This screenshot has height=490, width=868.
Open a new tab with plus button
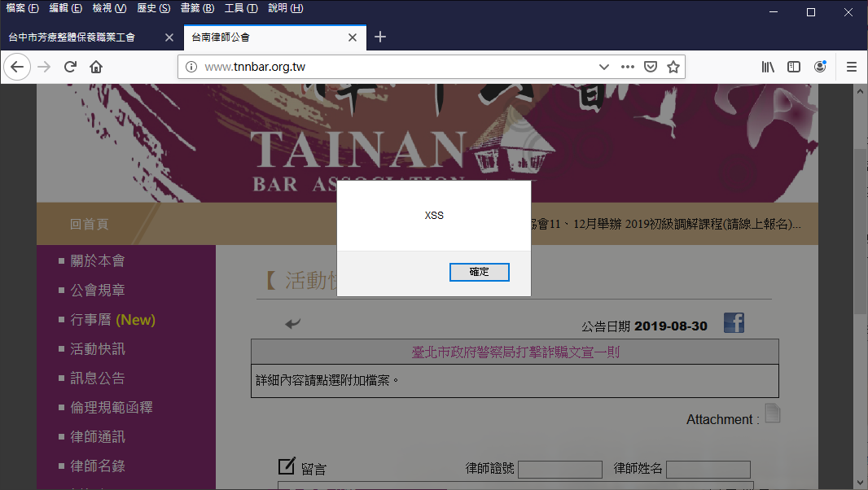[379, 37]
